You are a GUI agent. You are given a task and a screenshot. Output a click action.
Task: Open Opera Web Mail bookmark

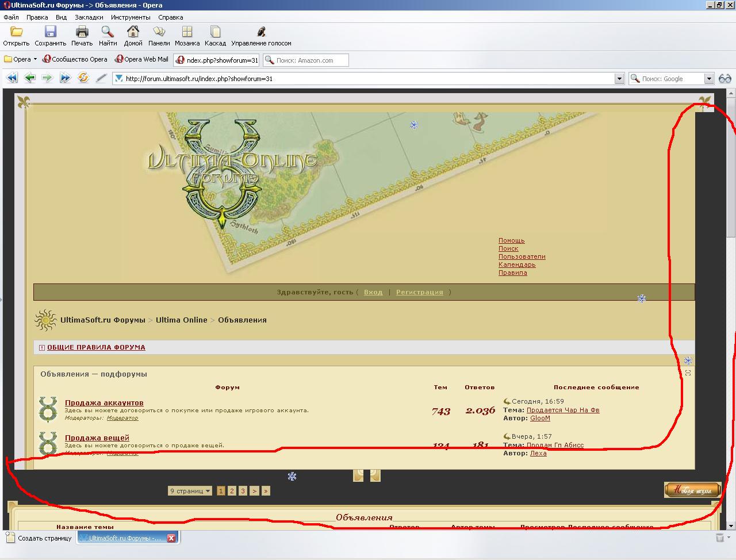click(x=142, y=59)
